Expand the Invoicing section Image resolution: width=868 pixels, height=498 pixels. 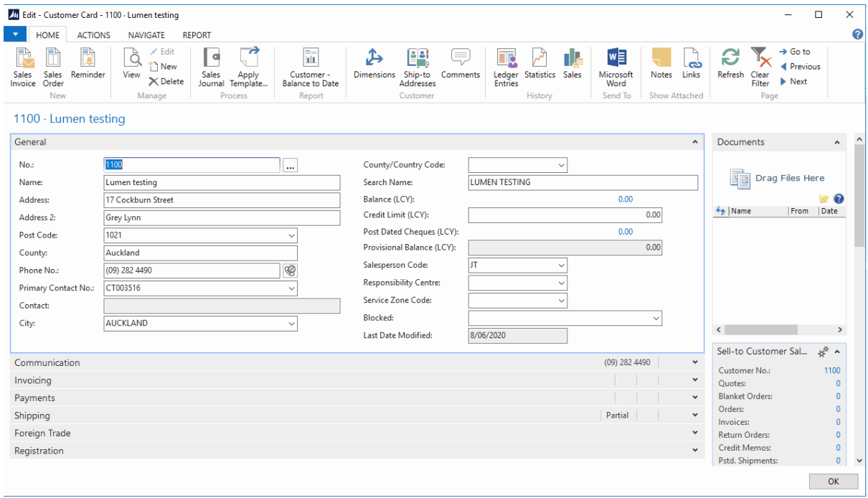(694, 380)
